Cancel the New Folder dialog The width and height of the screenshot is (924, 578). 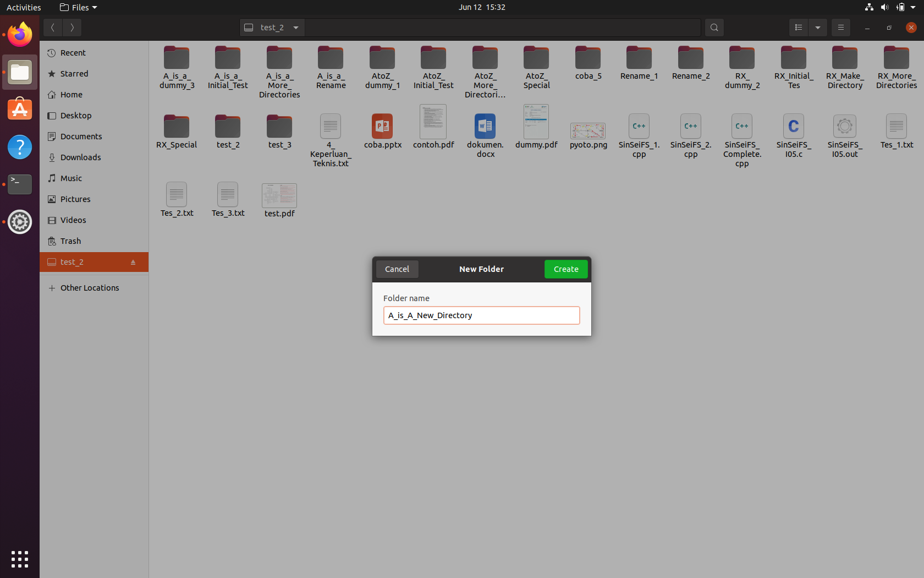(397, 269)
